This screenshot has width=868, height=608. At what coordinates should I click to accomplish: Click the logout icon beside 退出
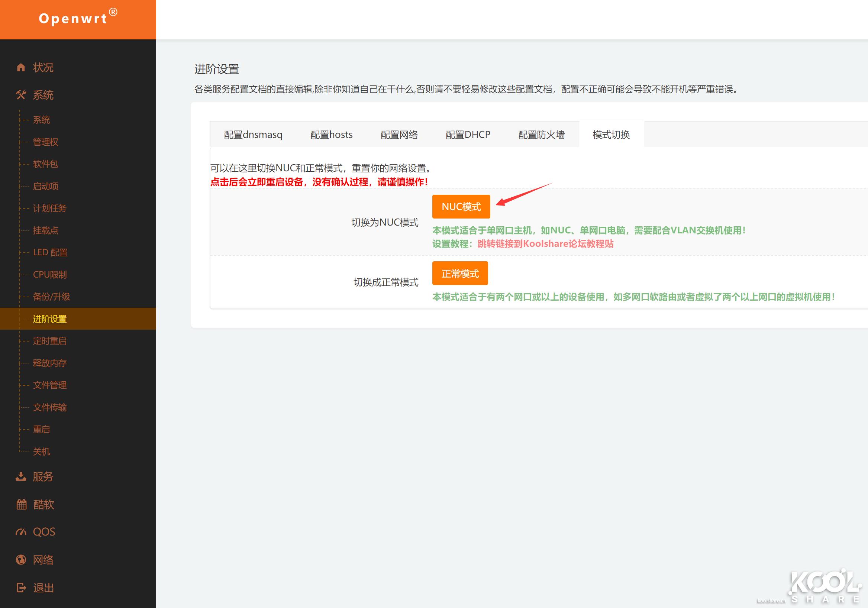[x=21, y=588]
